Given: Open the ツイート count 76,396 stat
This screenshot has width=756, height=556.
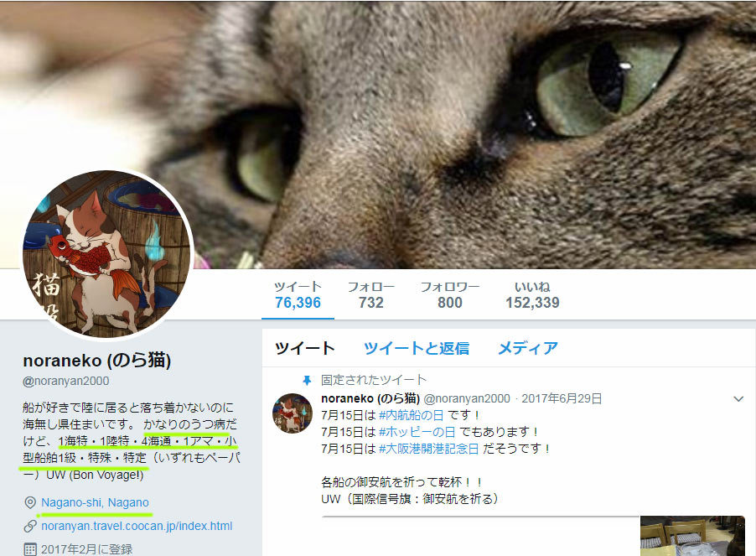Looking at the screenshot, I should tap(298, 295).
